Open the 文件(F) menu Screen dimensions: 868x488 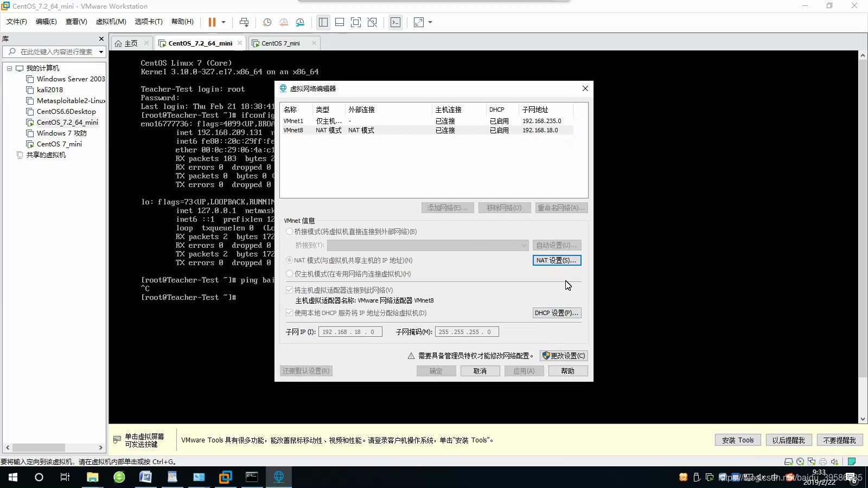(17, 22)
